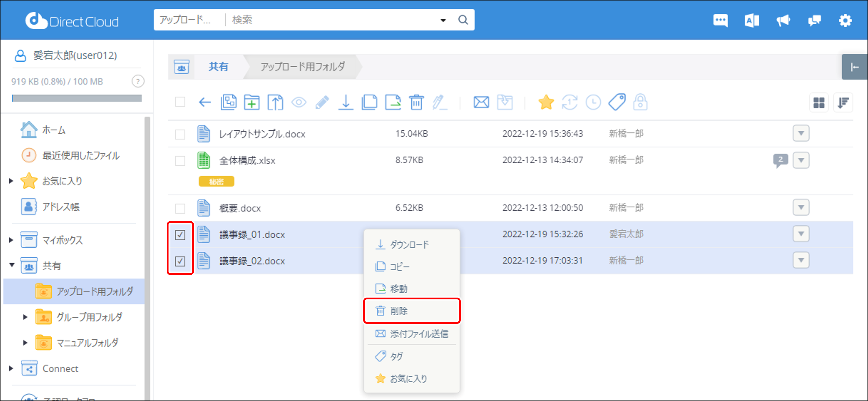Open file preview with the eye icon
Screen dimensions: 868x401
[299, 102]
